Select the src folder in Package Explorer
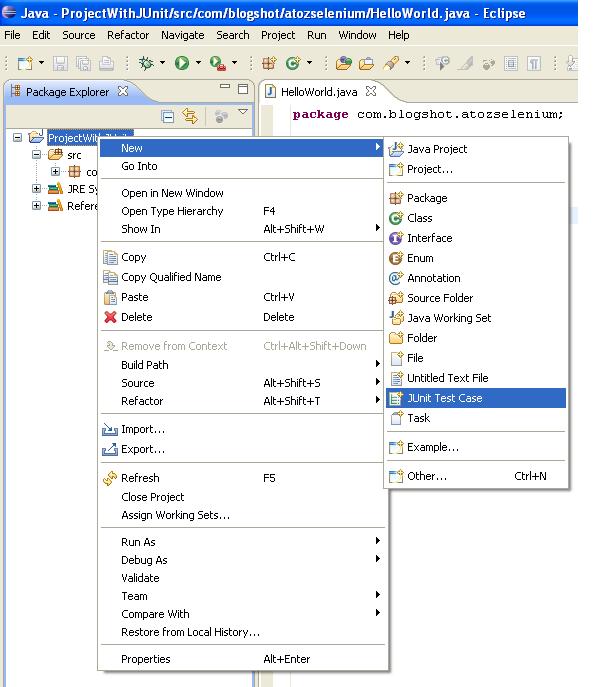 tap(74, 155)
